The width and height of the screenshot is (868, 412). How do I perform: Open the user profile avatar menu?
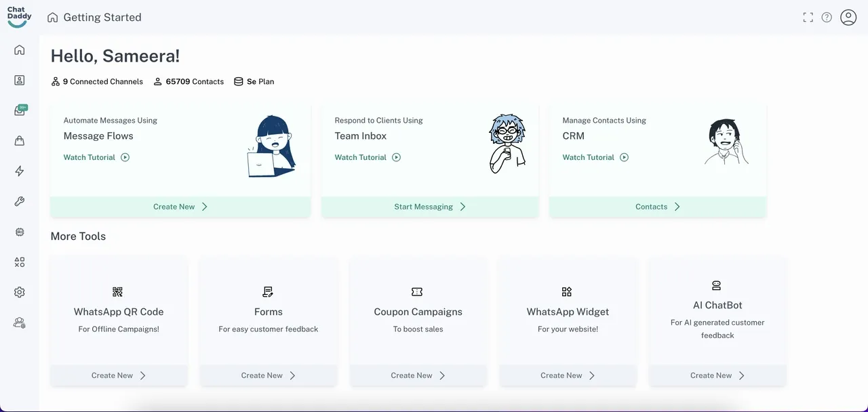[x=848, y=18]
